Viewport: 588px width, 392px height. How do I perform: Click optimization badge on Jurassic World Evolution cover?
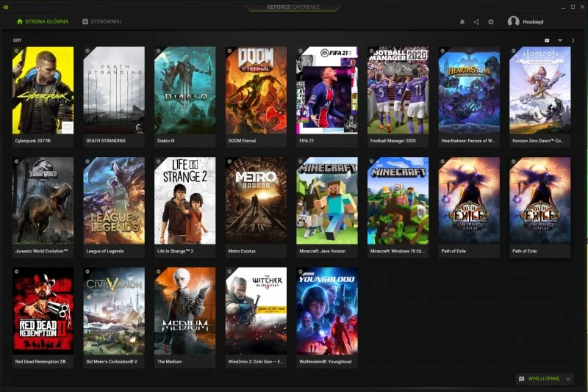pyautogui.click(x=16, y=161)
